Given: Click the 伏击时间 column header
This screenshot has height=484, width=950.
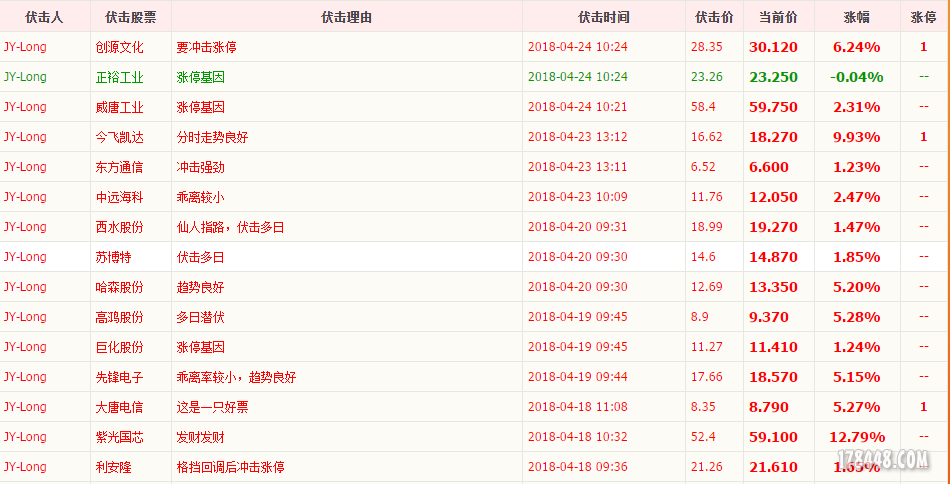Looking at the screenshot, I should pos(604,18).
